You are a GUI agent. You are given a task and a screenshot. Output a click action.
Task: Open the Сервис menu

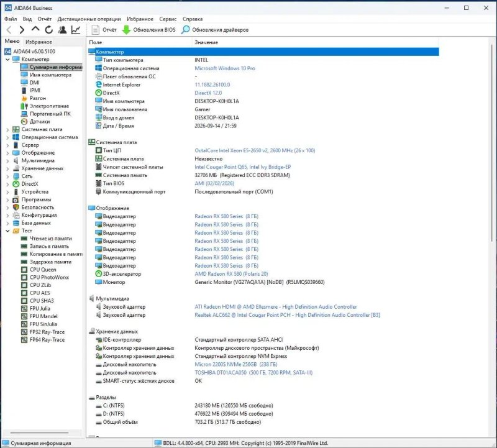(168, 19)
